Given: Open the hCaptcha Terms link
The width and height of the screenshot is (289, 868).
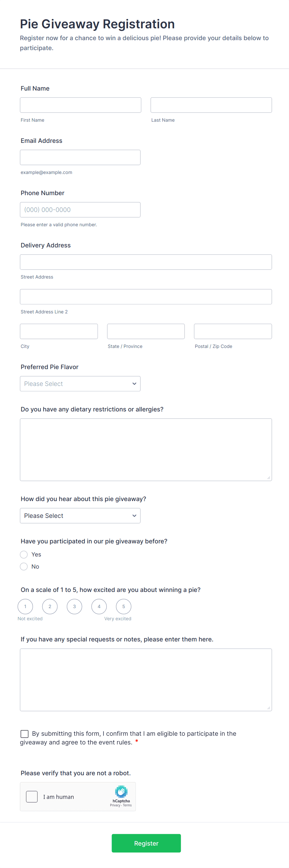Looking at the screenshot, I should point(127,805).
